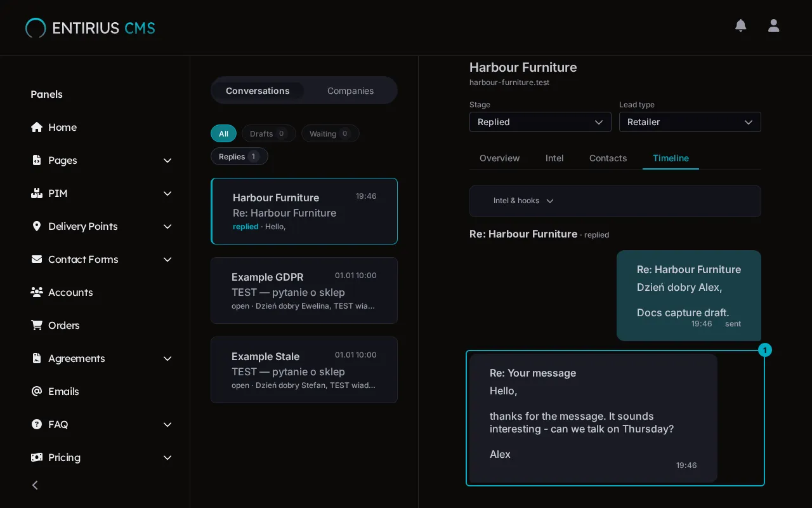
Task: Click the Orders cart icon
Action: [x=37, y=325]
